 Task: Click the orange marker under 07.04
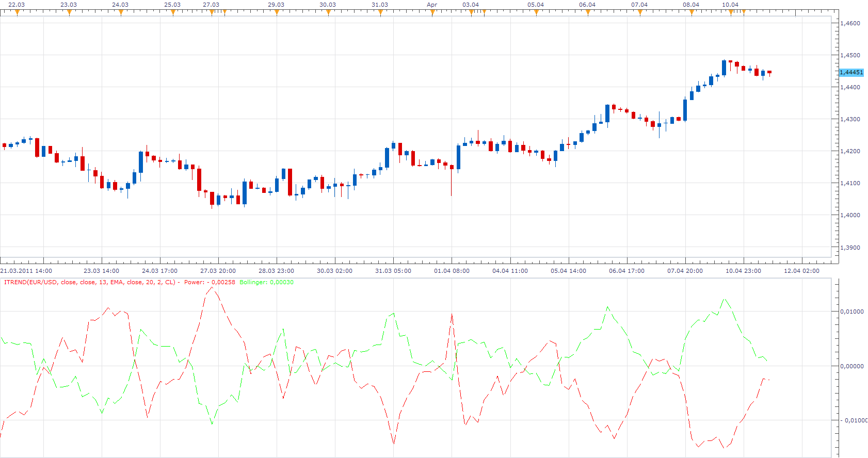pyautogui.click(x=640, y=13)
